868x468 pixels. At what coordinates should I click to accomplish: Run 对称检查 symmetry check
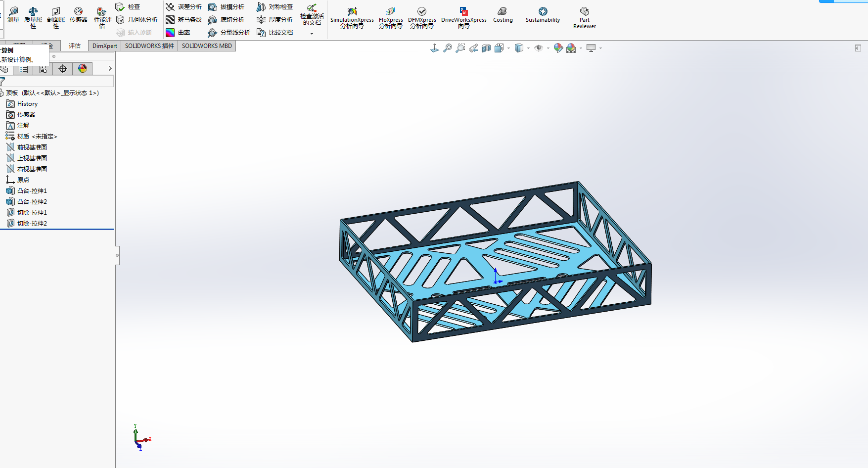pos(274,7)
